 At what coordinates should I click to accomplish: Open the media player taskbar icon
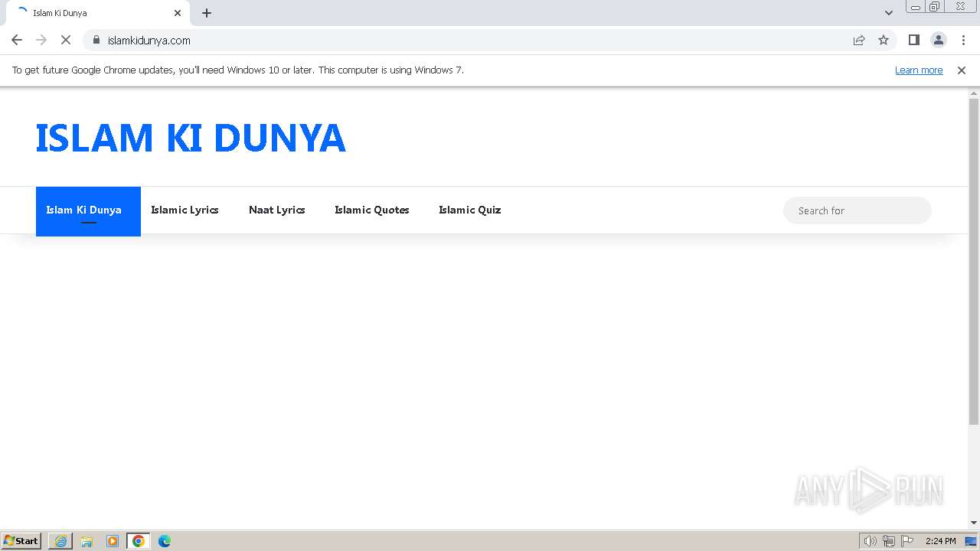[x=113, y=541]
